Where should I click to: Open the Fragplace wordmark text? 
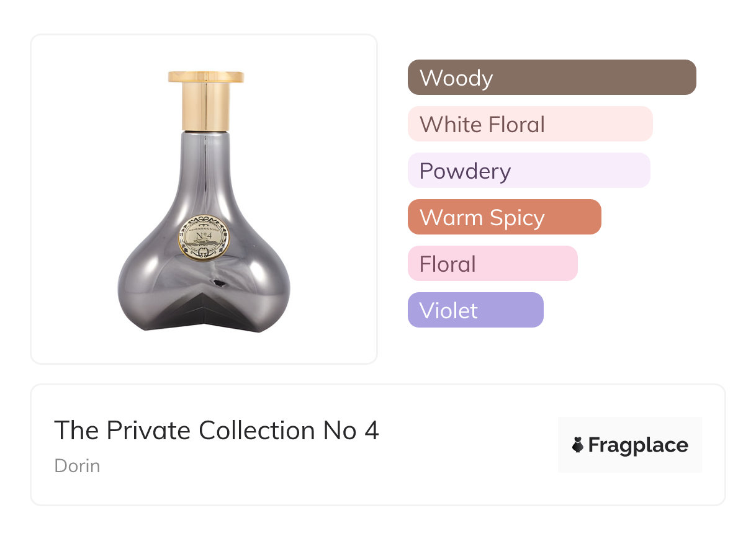[638, 445]
